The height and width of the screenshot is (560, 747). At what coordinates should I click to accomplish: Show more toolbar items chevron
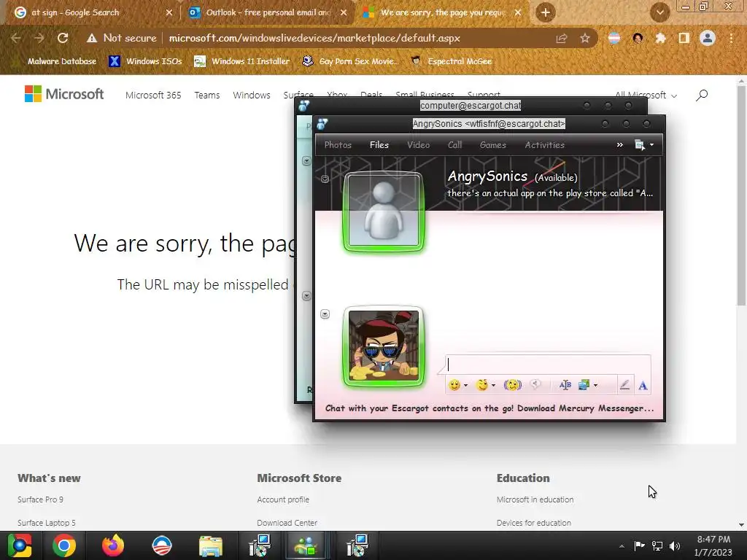coord(620,145)
